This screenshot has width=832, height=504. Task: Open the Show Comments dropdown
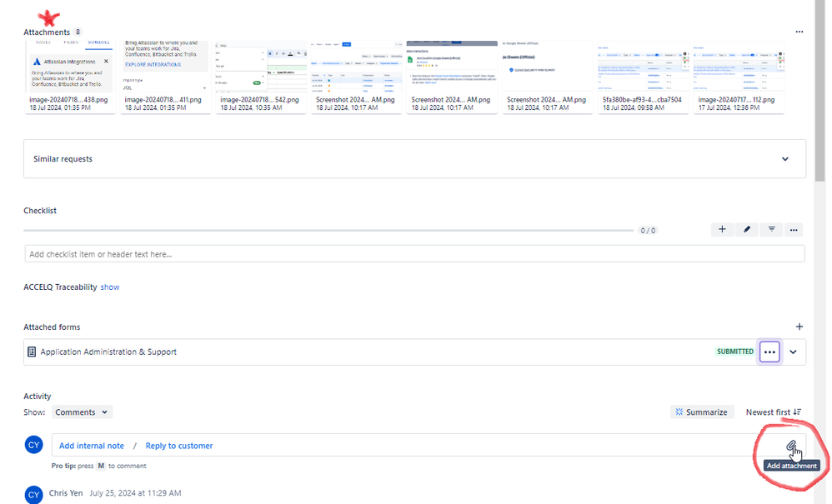(82, 412)
